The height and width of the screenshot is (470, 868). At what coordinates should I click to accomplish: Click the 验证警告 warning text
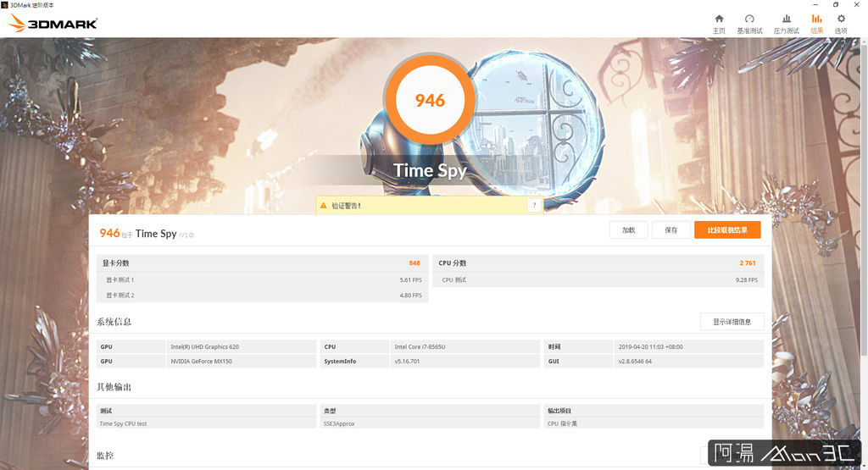(346, 206)
